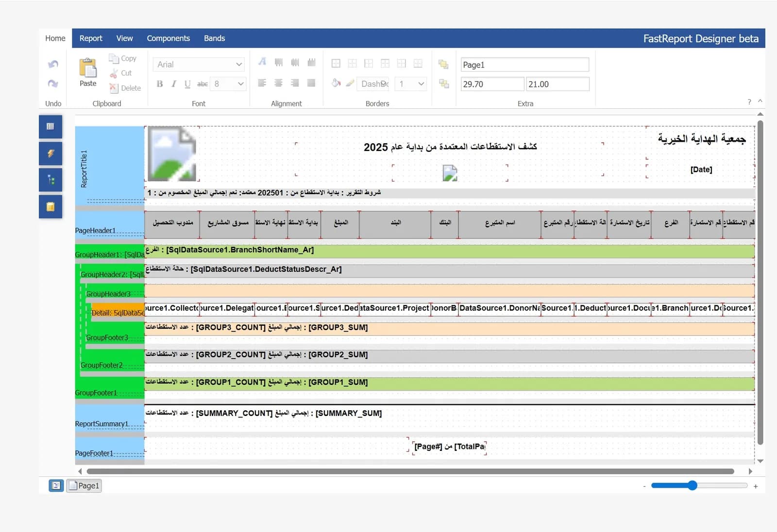The image size is (777, 532).
Task: Click the Undo arrow icon
Action: pos(53,64)
